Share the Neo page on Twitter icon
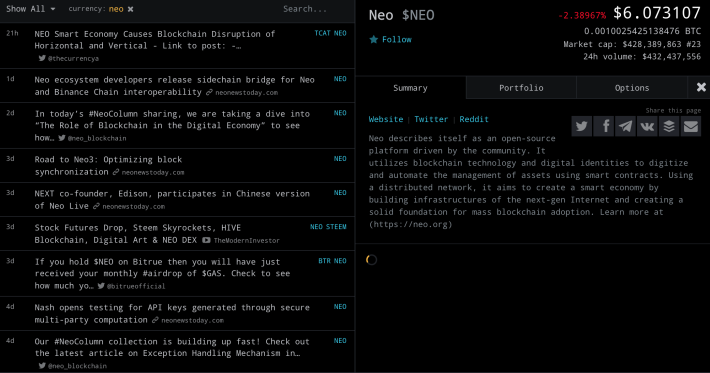Viewport: 710px width, 373px height. point(582,126)
